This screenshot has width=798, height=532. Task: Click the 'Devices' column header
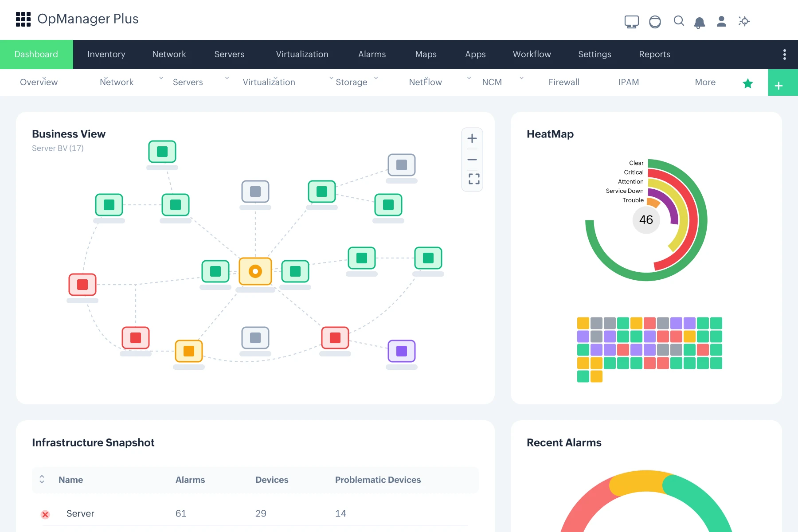pyautogui.click(x=272, y=480)
